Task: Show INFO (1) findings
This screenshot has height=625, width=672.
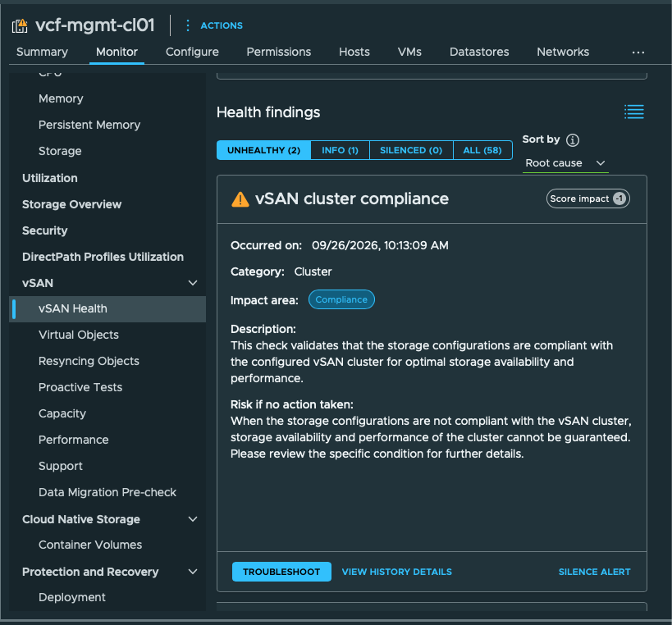Action: (x=340, y=150)
